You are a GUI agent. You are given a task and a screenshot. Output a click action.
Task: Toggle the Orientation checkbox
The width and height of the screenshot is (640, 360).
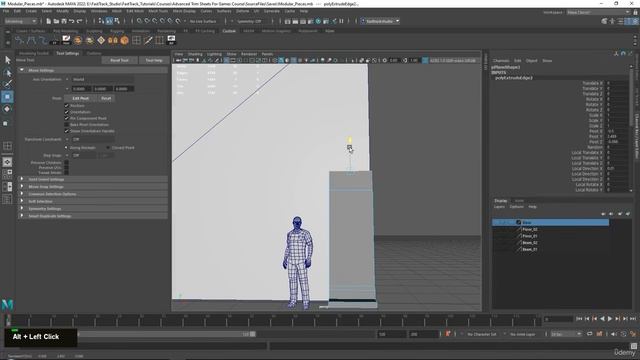pos(67,112)
